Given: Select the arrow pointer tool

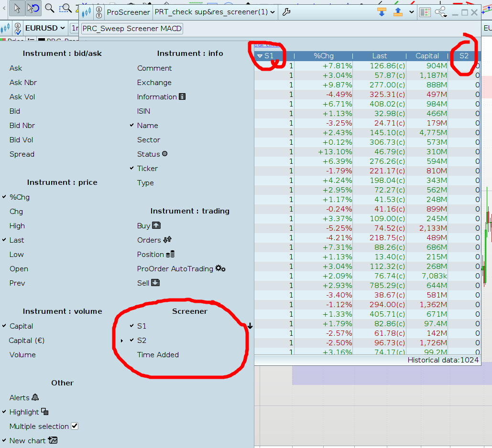Looking at the screenshot, I should [x=17, y=8].
